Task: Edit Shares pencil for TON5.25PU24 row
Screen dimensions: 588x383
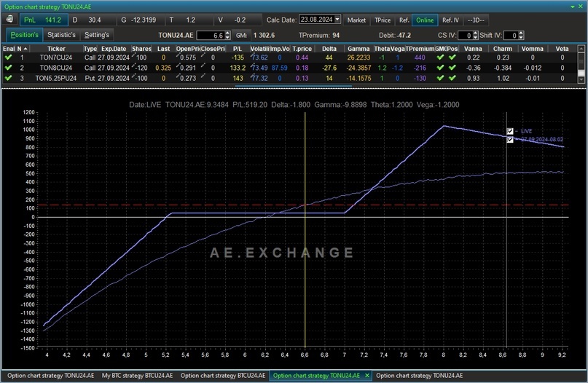Action: point(133,76)
